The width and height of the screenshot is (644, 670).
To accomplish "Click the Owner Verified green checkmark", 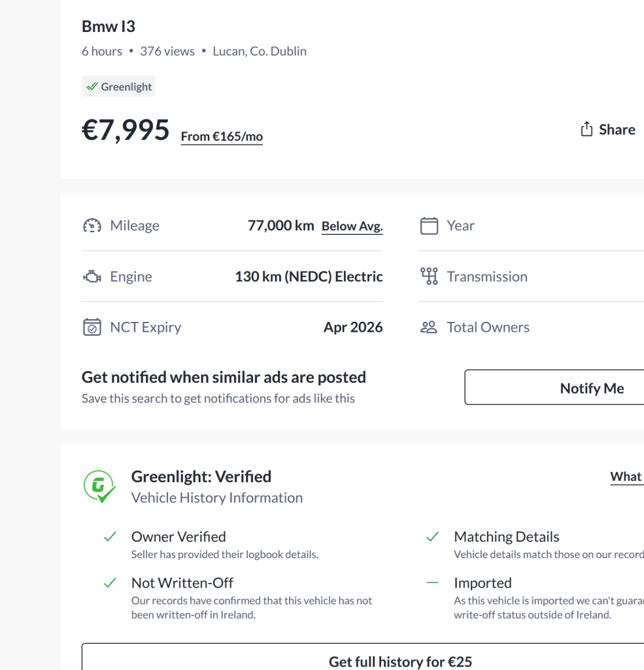I will click(x=110, y=537).
